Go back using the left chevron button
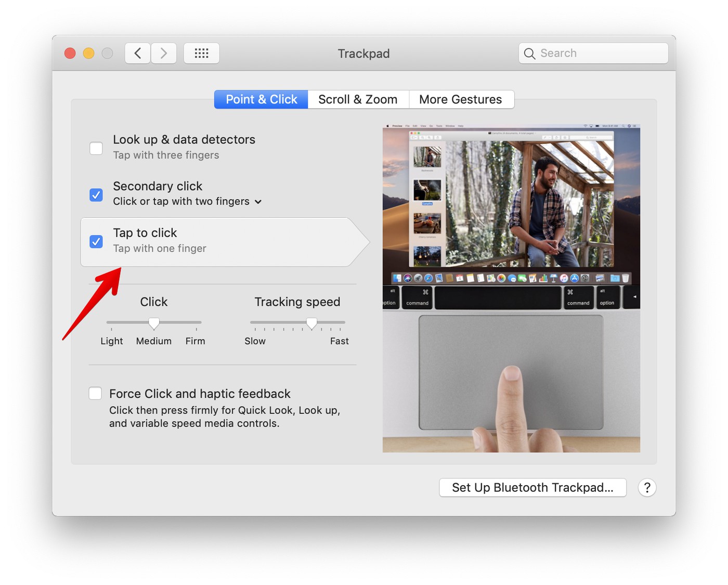Viewport: 728px width, 585px height. coord(138,53)
